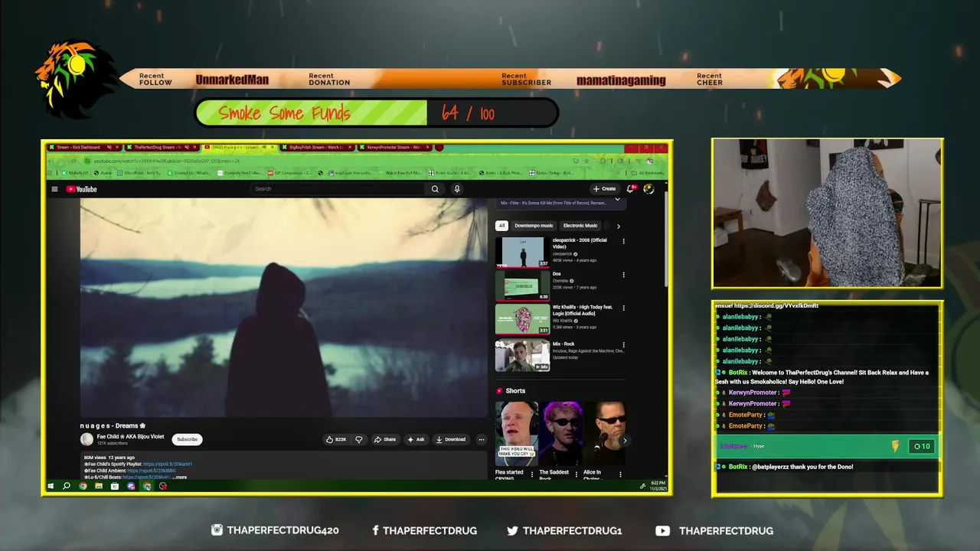Expand the description with ...more
The width and height of the screenshot is (980, 551).
(180, 477)
